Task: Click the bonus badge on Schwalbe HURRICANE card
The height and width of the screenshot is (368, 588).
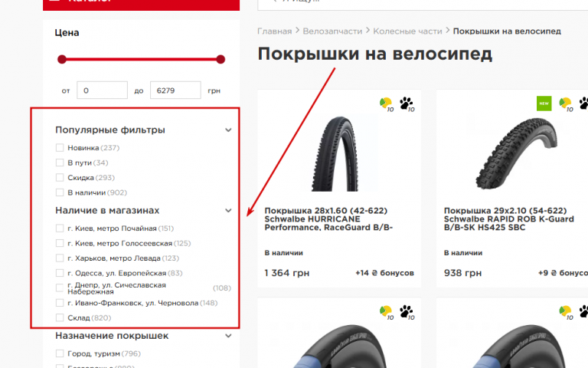Action: click(386, 104)
